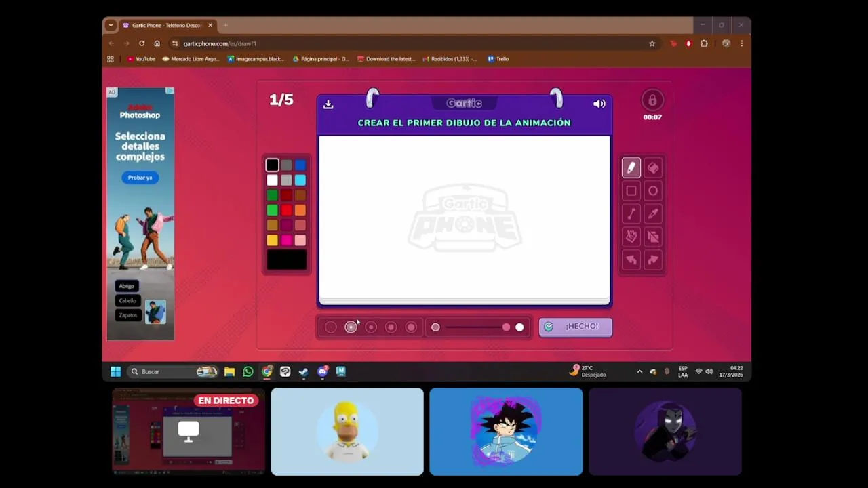Viewport: 868px width, 488px height.
Task: Click the ¡HECHO! done button
Action: coord(576,327)
